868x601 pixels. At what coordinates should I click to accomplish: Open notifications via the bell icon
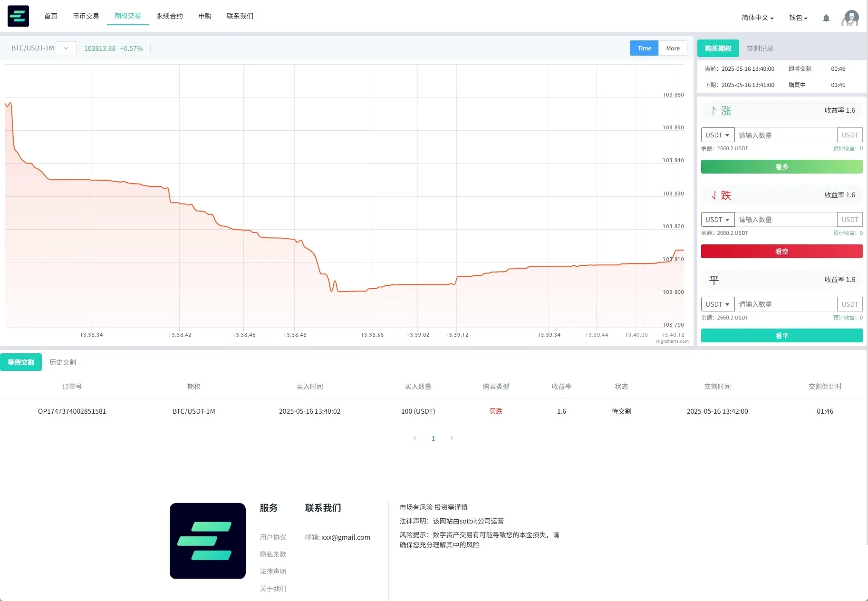click(826, 18)
